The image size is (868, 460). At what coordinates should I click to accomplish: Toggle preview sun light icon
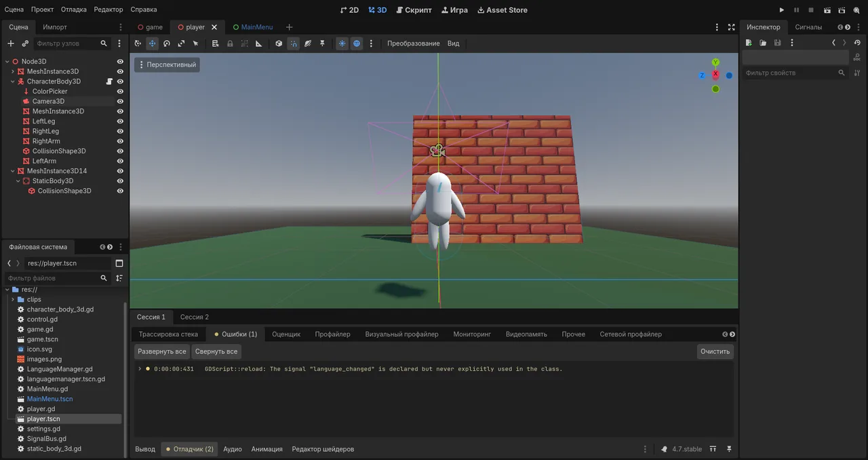(x=342, y=43)
